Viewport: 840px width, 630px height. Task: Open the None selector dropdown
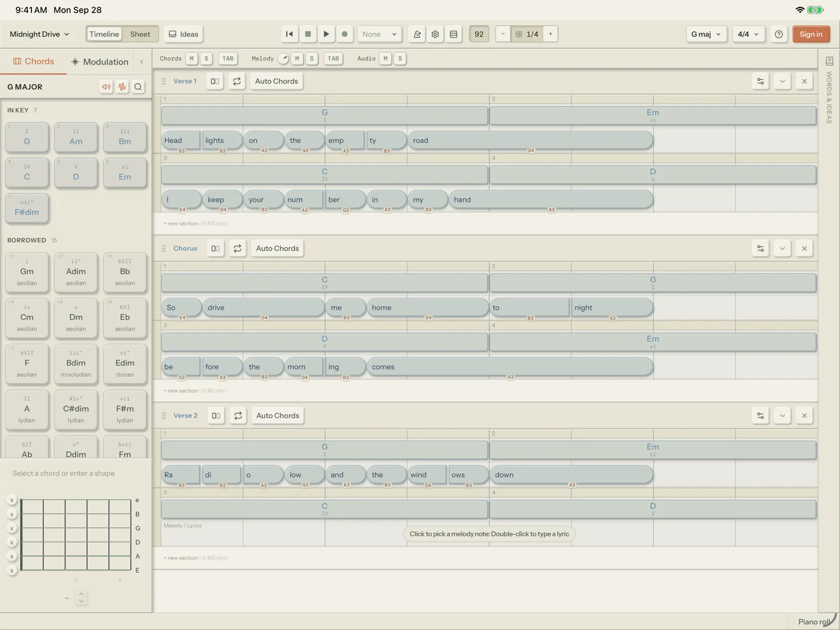pos(379,34)
